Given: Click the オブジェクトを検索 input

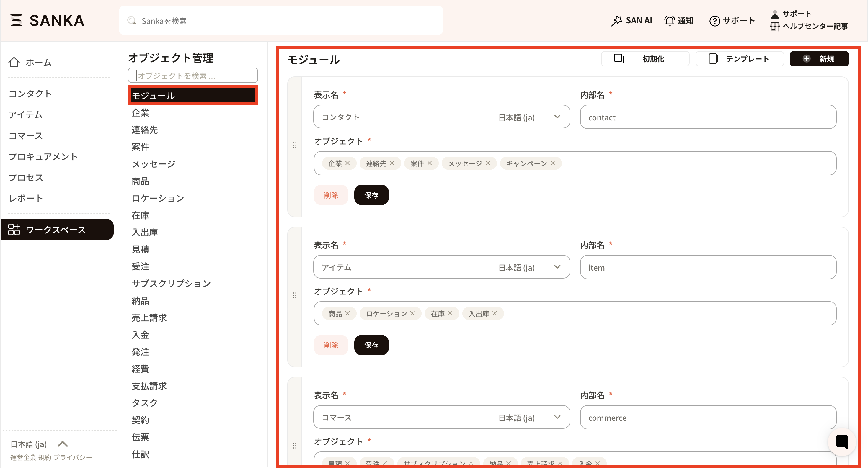Looking at the screenshot, I should [x=193, y=76].
